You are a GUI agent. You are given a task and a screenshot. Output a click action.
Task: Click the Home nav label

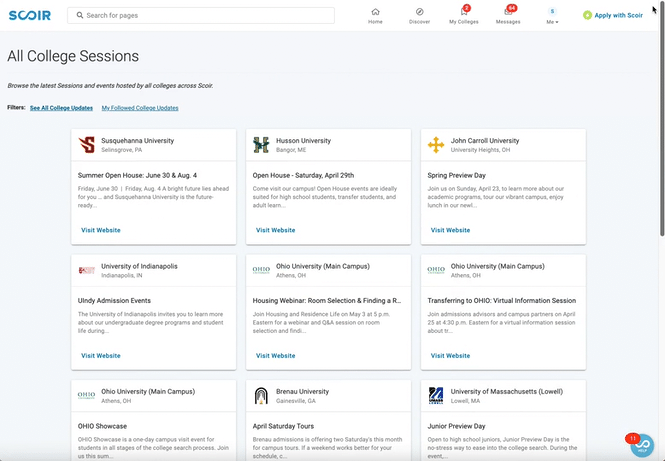pyautogui.click(x=375, y=22)
